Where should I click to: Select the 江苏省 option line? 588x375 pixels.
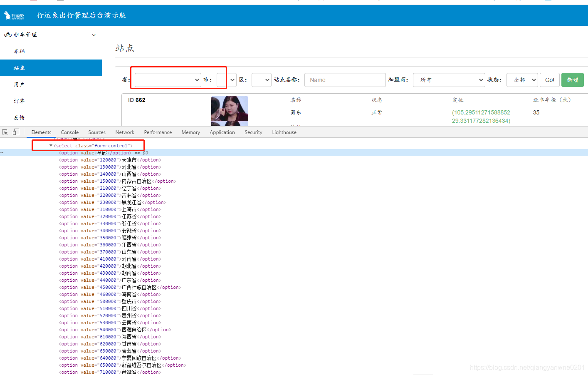[x=110, y=216]
